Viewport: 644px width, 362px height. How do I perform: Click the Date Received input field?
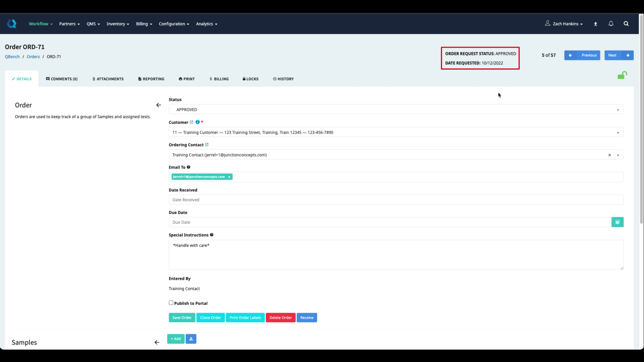point(396,200)
